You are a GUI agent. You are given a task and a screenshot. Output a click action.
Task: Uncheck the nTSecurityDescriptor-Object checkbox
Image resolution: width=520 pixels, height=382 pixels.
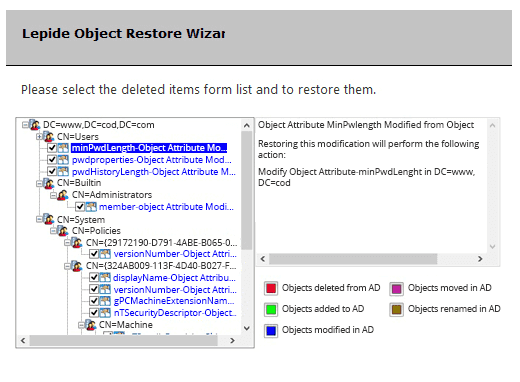(94, 313)
